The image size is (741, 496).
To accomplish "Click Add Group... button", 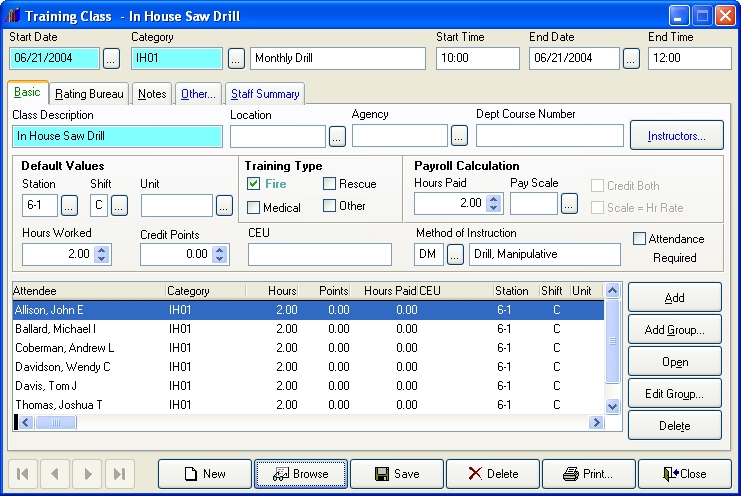I will click(x=674, y=330).
